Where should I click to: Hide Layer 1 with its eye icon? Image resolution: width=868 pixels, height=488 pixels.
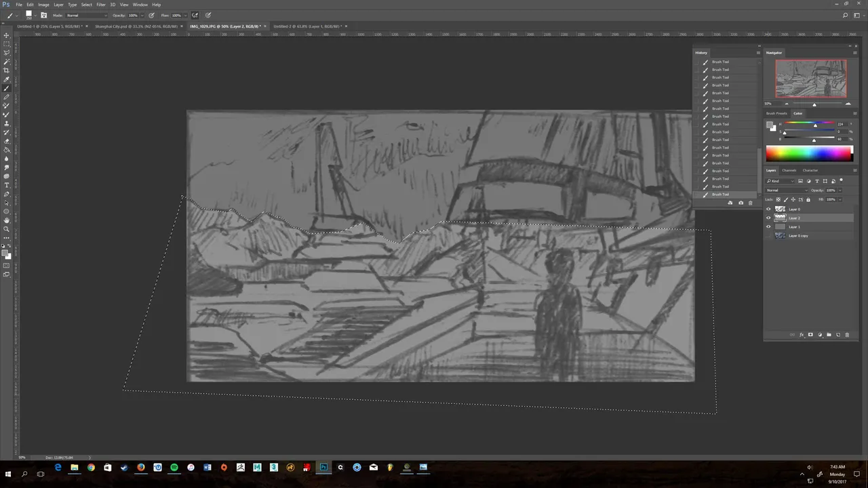tap(768, 227)
